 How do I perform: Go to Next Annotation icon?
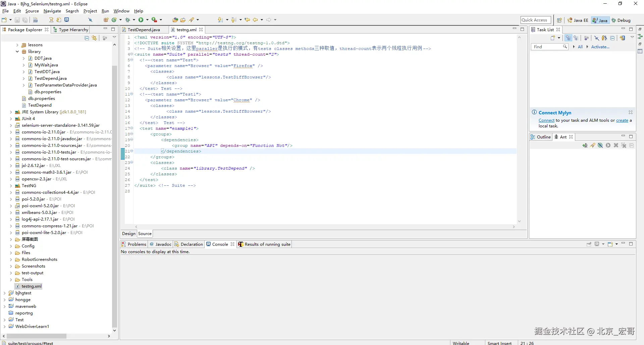(220, 20)
